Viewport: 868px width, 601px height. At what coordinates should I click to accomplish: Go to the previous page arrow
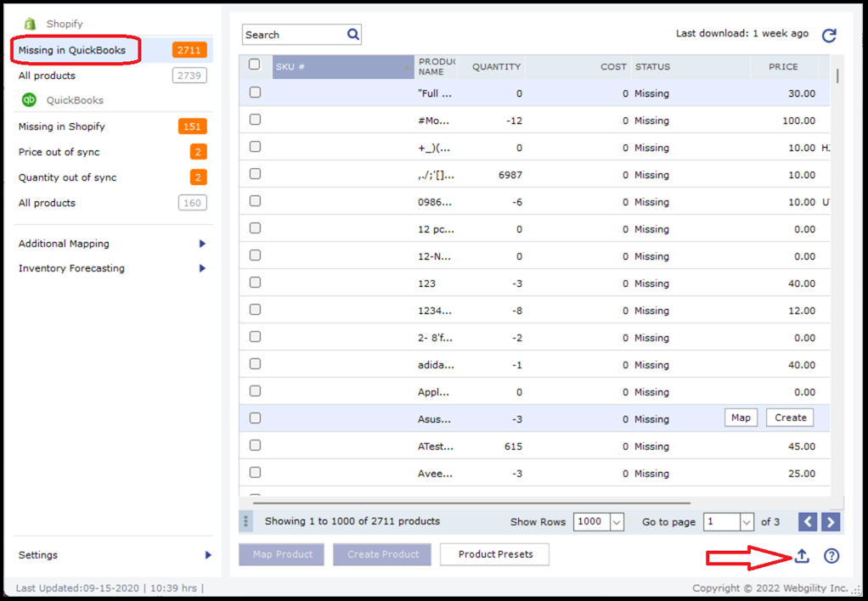point(808,522)
